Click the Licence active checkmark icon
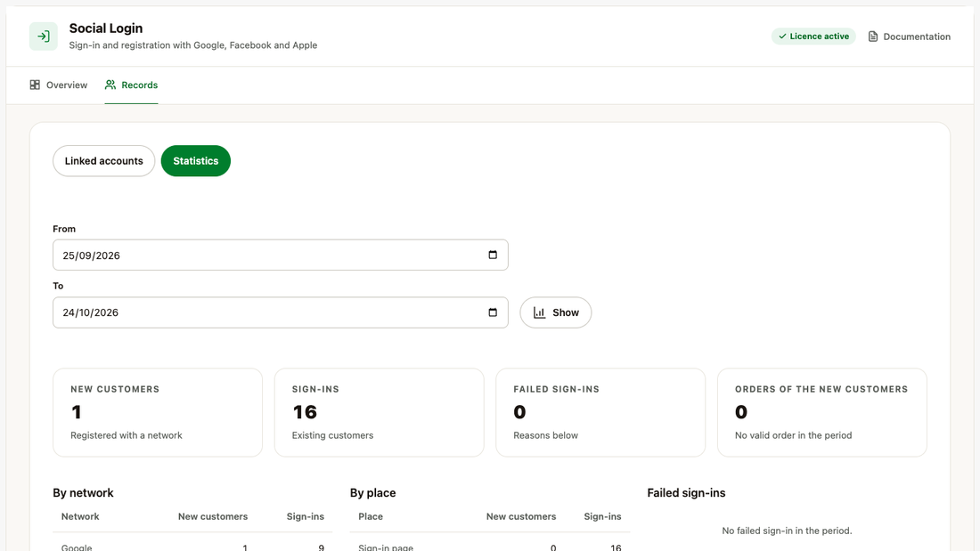This screenshot has width=980, height=551. pyautogui.click(x=782, y=36)
